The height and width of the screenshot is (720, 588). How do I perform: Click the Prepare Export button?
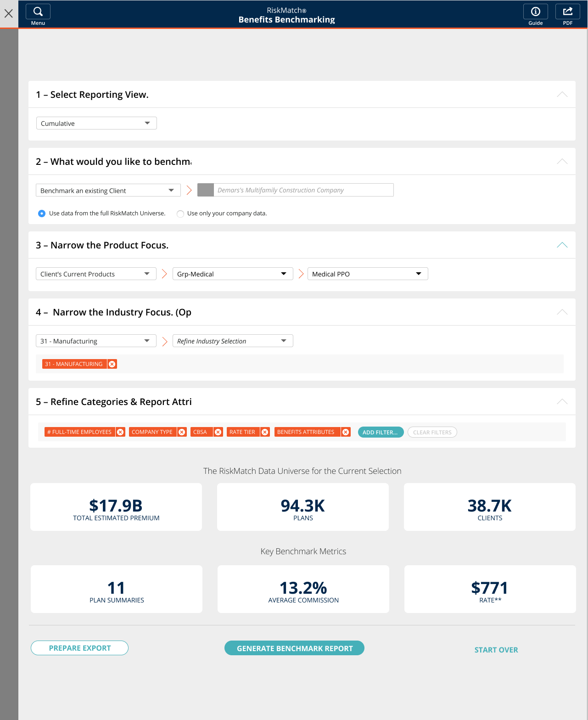point(79,648)
